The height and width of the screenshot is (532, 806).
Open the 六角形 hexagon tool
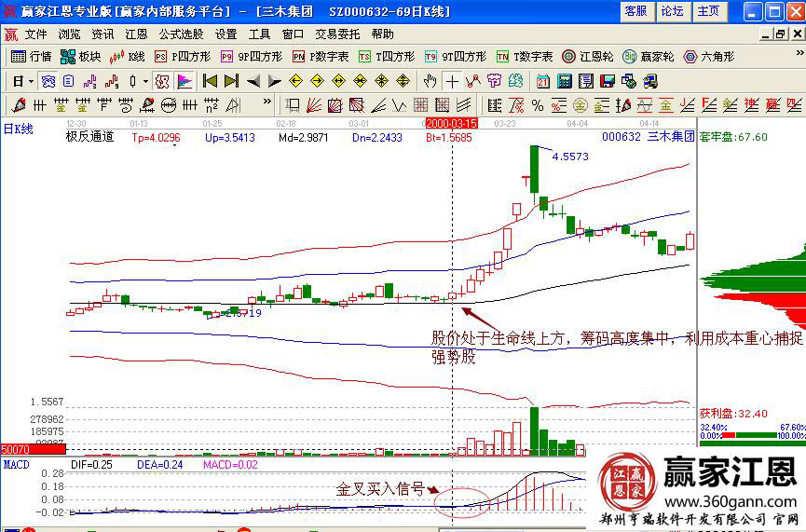tap(708, 56)
